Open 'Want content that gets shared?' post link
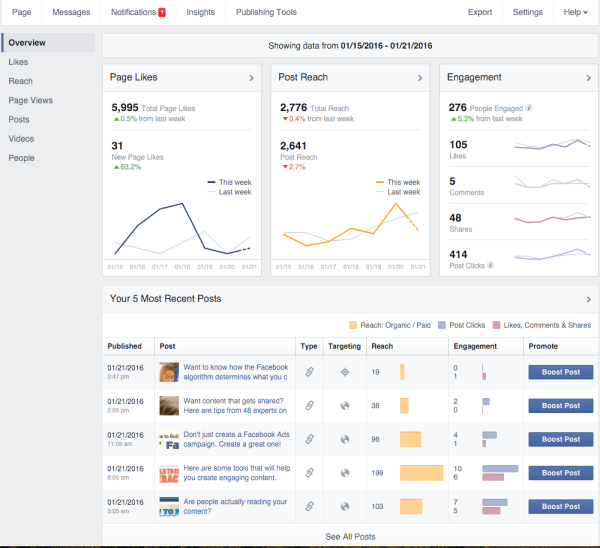 [x=235, y=406]
